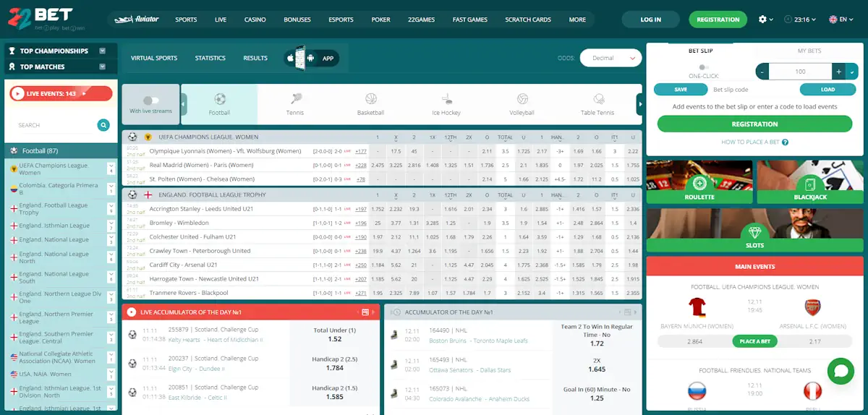This screenshot has width=868, height=415.
Task: Open the More menu
Action: point(577,20)
